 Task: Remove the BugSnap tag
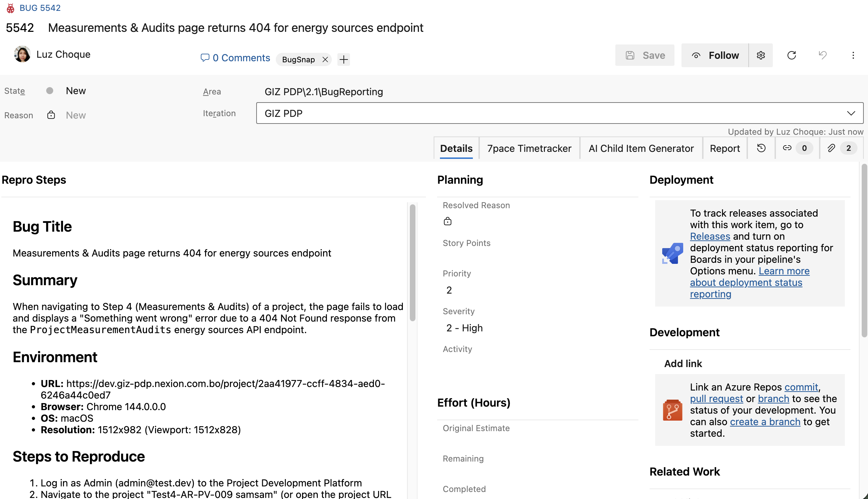325,59
